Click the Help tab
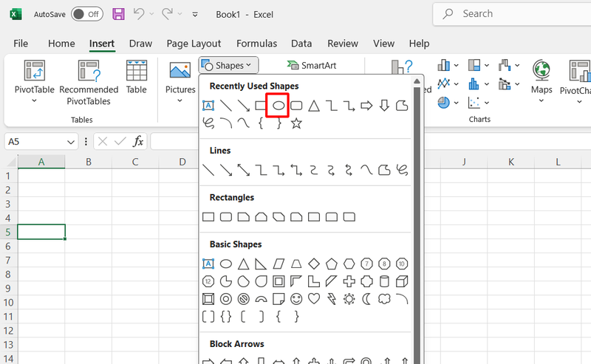The height and width of the screenshot is (364, 591). [x=419, y=44]
